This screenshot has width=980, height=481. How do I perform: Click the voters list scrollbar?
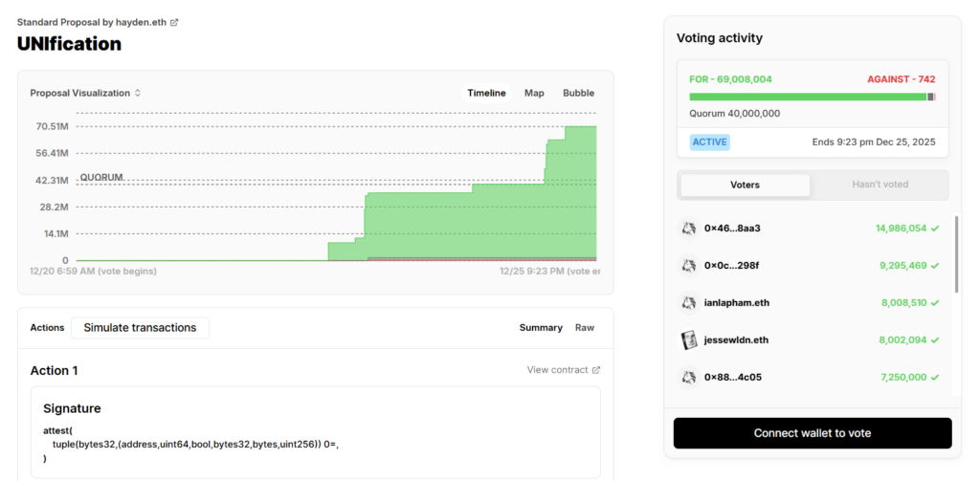pyautogui.click(x=956, y=253)
